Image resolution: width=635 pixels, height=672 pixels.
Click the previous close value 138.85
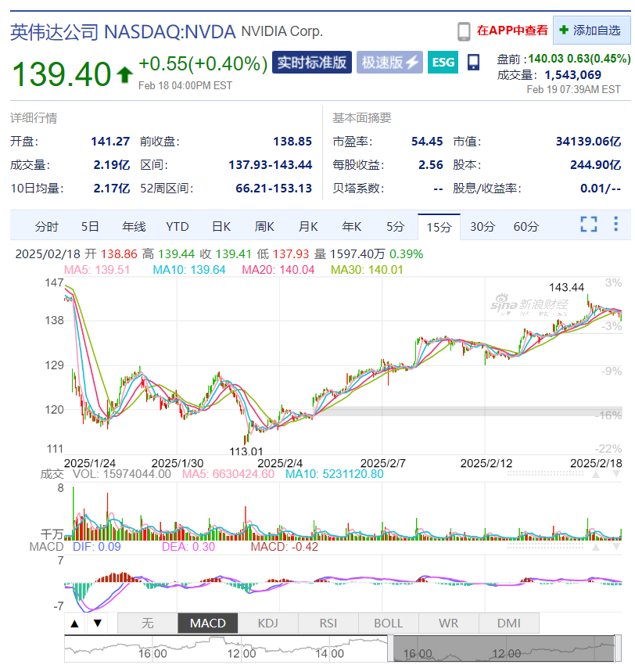[x=292, y=142]
